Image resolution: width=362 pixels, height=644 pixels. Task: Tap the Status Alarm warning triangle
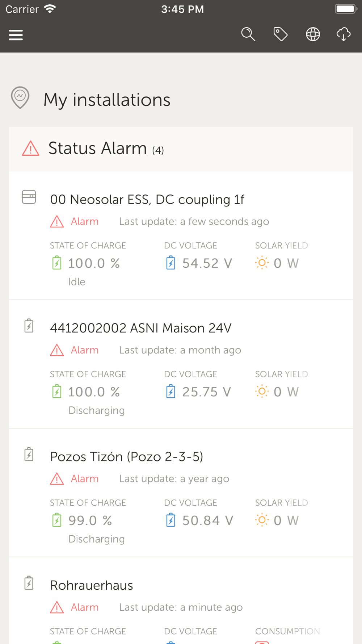[x=31, y=149]
